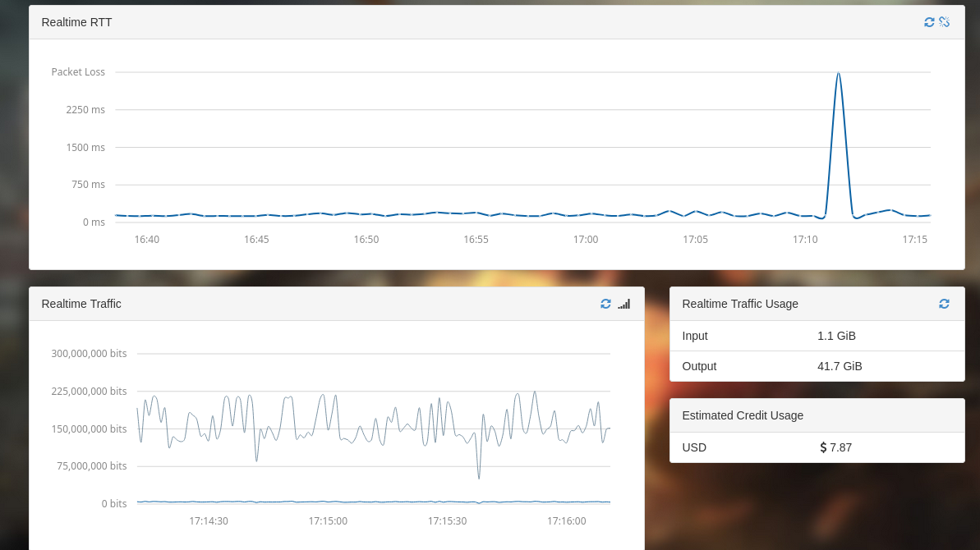The width and height of the screenshot is (980, 550).
Task: Select the Input value 1.1 GiB
Action: (x=836, y=336)
